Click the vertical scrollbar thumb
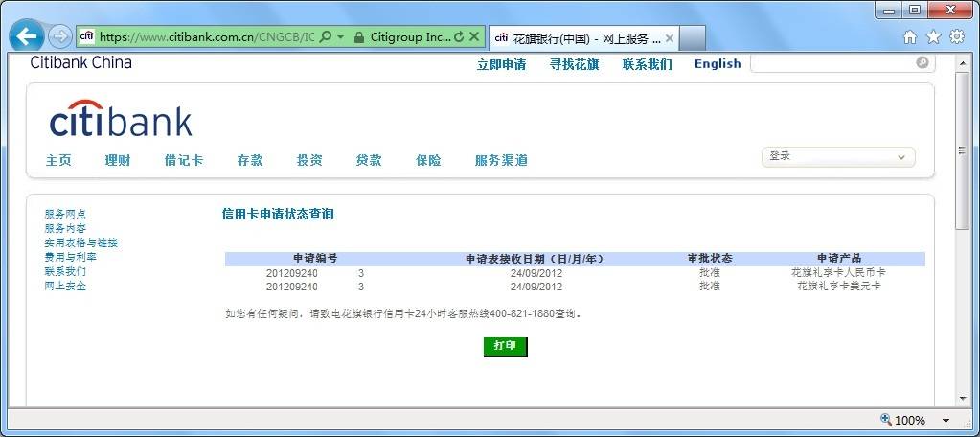 [x=963, y=150]
